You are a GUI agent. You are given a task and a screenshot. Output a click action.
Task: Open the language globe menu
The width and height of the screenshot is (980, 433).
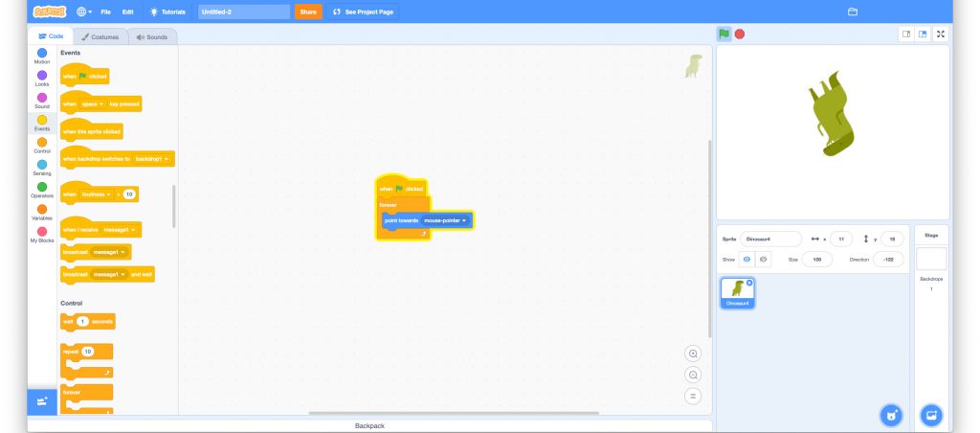click(x=84, y=11)
